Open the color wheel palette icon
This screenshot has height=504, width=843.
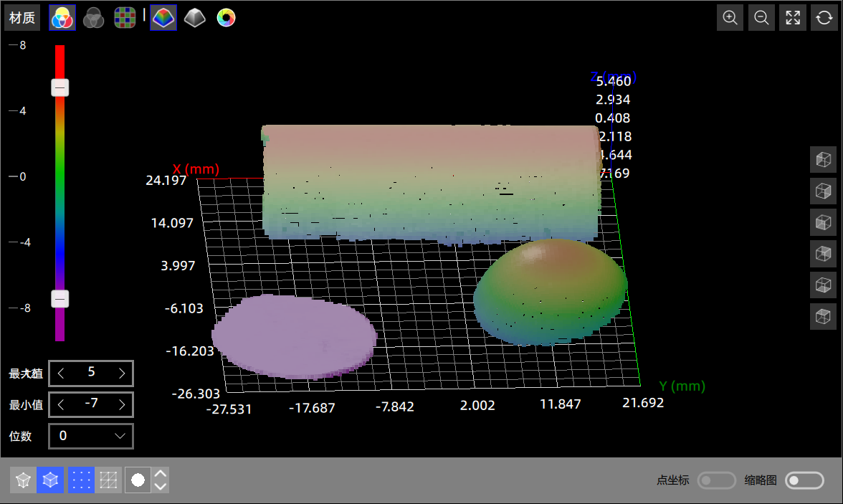pyautogui.click(x=226, y=18)
